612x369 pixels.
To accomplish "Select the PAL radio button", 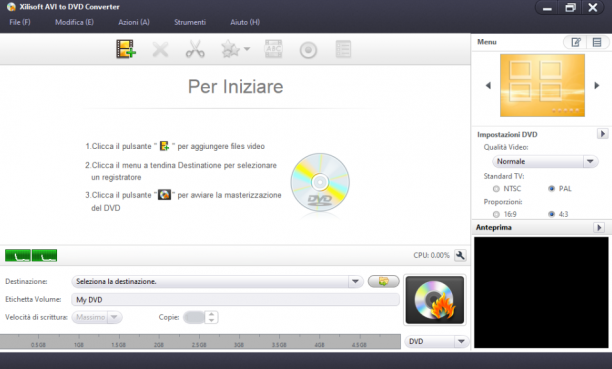I will 552,189.
